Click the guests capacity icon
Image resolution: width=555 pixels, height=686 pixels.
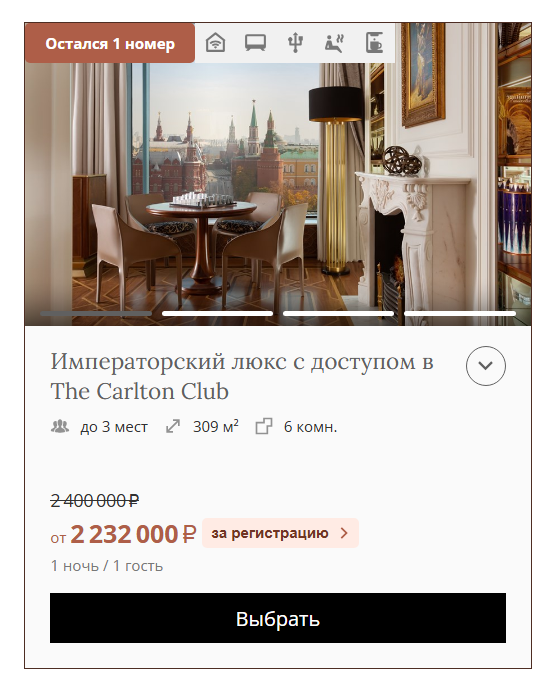click(60, 426)
